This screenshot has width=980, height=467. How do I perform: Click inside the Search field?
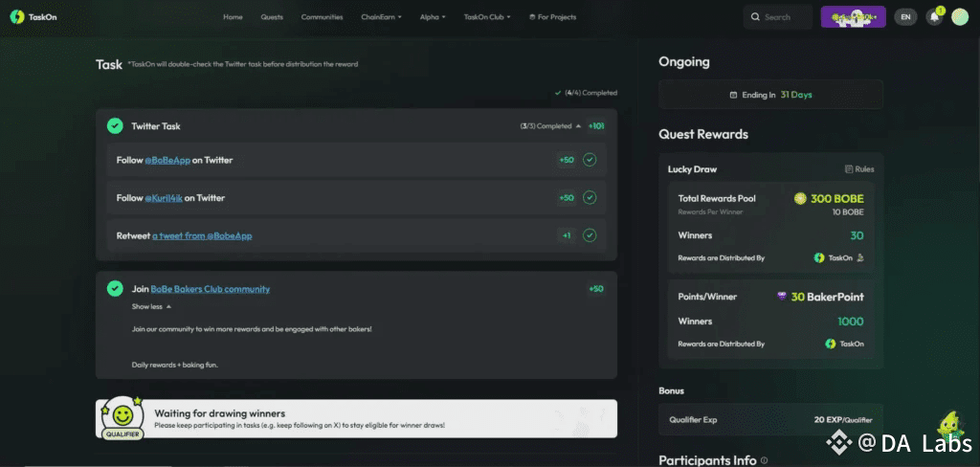(x=778, y=17)
